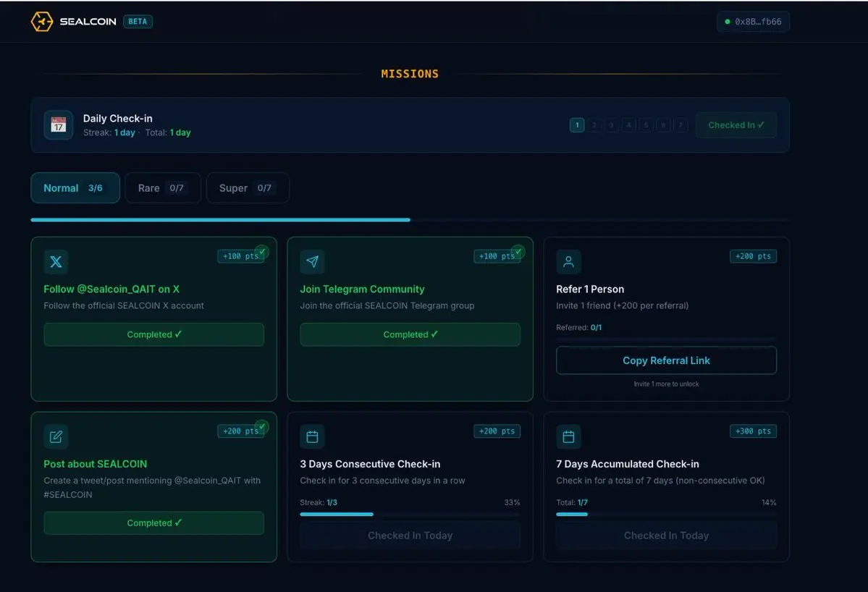Click the Telegram paper plane icon
This screenshot has height=592, width=868.
point(312,262)
